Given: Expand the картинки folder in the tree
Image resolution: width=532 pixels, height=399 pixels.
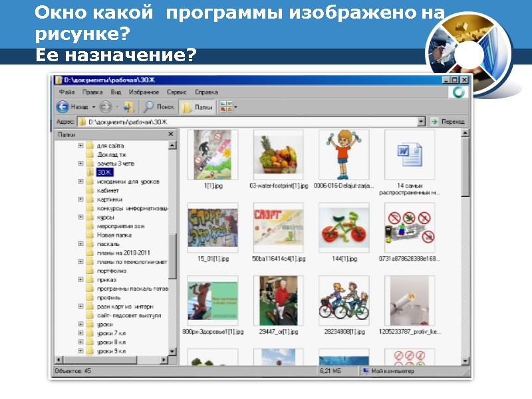Looking at the screenshot, I should click(81, 199).
